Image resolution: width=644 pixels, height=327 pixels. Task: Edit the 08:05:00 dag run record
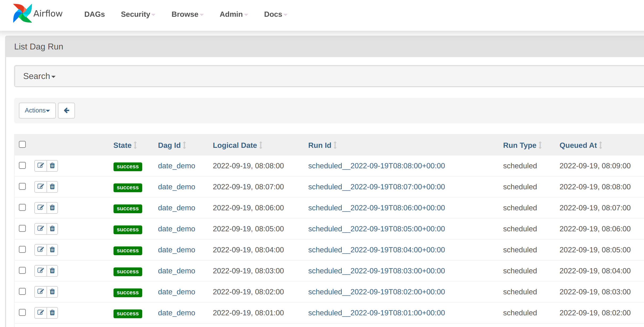[x=41, y=229]
